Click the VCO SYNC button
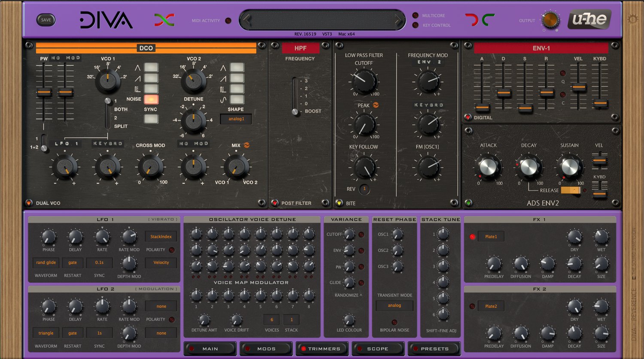The height and width of the screenshot is (359, 644). coord(151,119)
